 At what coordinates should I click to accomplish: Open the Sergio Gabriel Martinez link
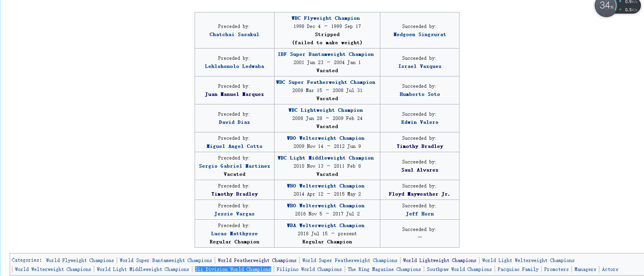click(234, 166)
